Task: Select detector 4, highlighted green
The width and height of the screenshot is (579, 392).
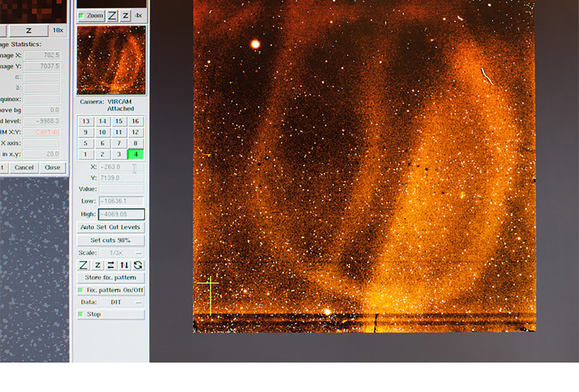Action: point(135,155)
